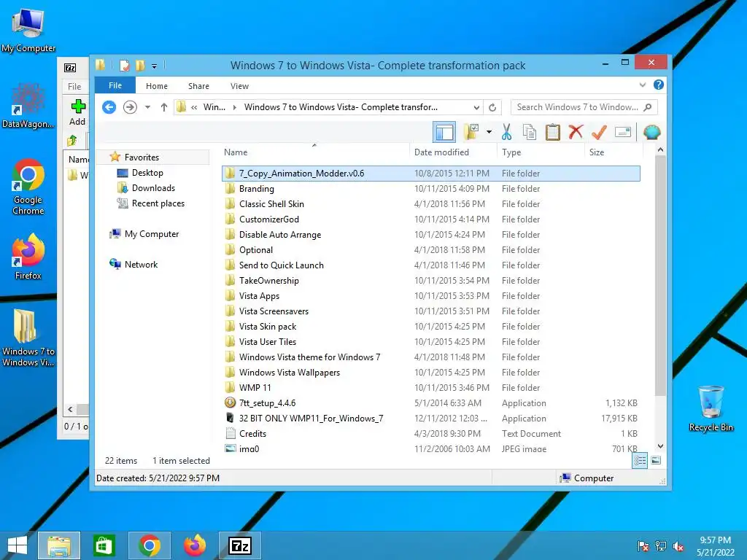Open Classic Shell settings shell icon

(x=651, y=132)
